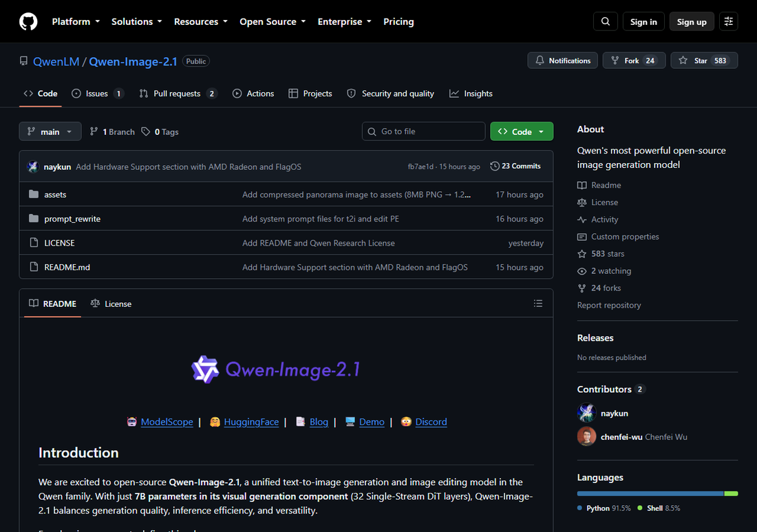Click Sign up button

[x=692, y=22]
